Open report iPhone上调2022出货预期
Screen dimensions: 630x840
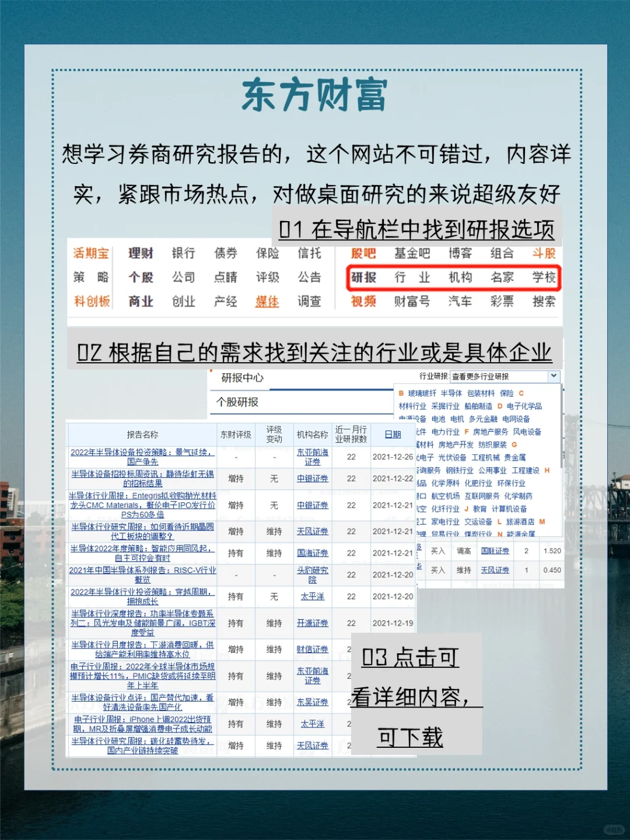pyautogui.click(x=143, y=724)
